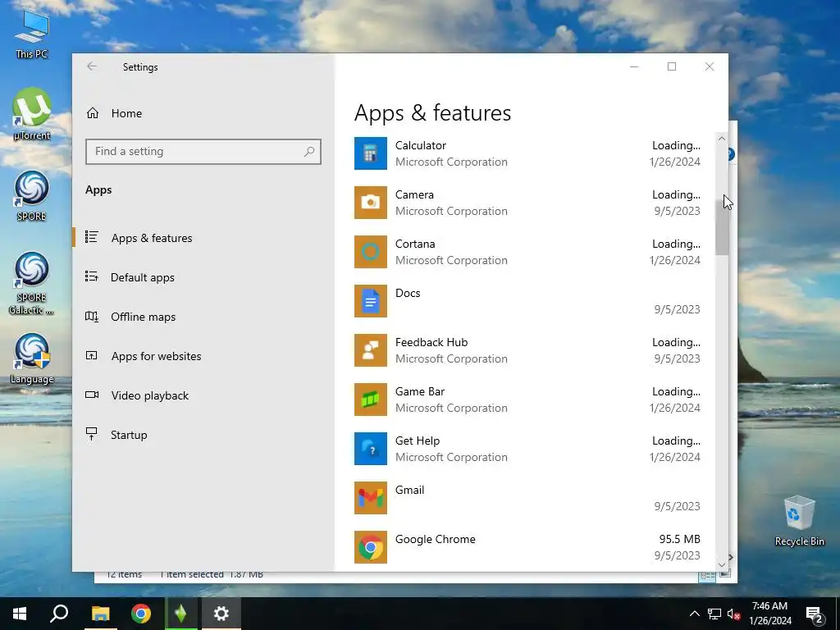Select the Feedback Hub entry name
The image size is (840, 630).
click(x=431, y=342)
